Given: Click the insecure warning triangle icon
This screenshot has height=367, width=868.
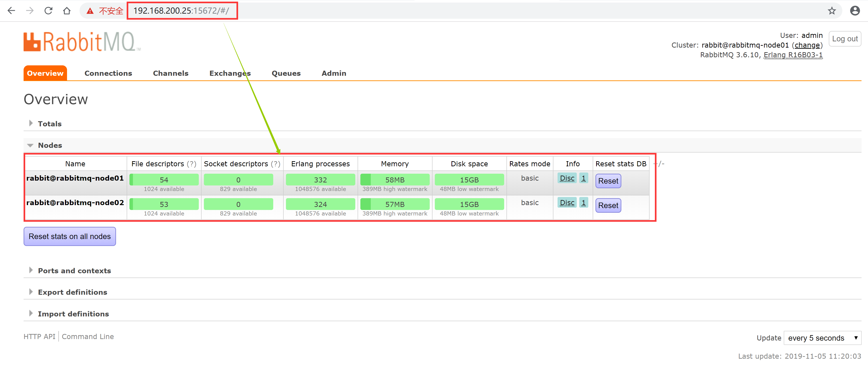Looking at the screenshot, I should (90, 11).
